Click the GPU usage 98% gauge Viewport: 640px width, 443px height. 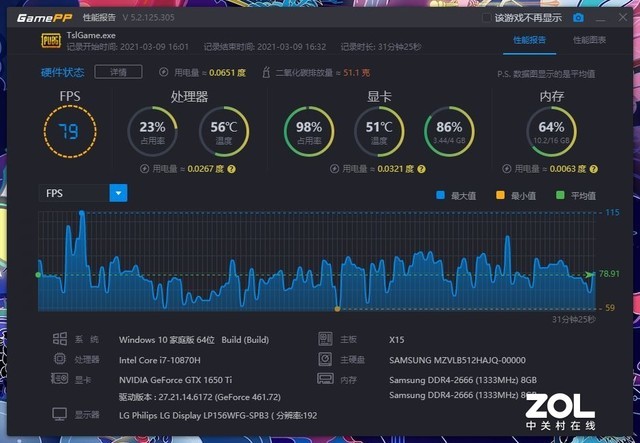[309, 131]
